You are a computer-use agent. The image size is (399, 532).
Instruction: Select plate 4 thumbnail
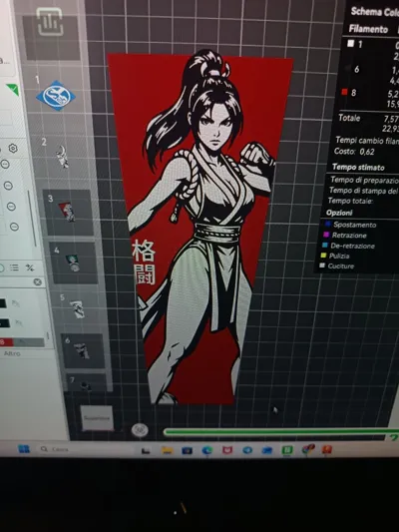click(73, 263)
